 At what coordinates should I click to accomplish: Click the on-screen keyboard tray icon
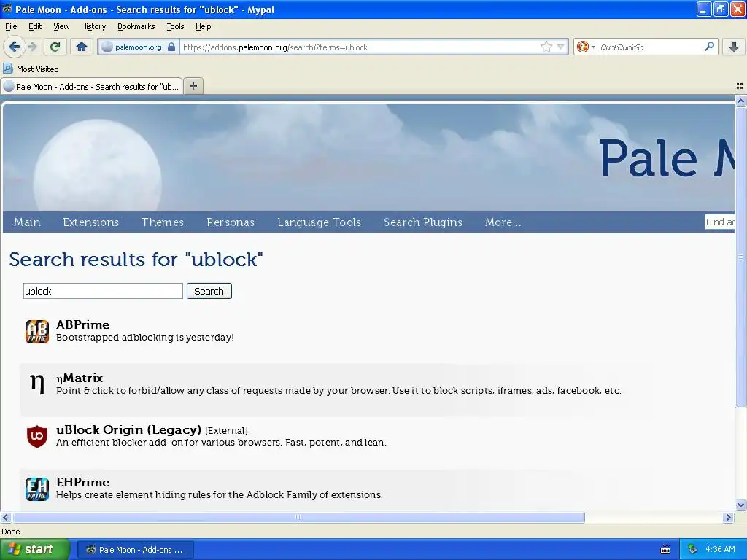[x=665, y=550]
